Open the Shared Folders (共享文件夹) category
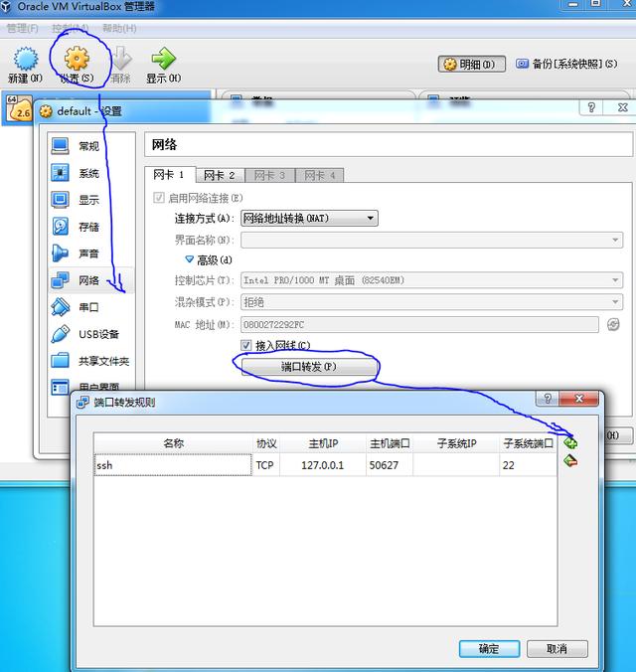Viewport: 636px width, 672px height. click(89, 361)
